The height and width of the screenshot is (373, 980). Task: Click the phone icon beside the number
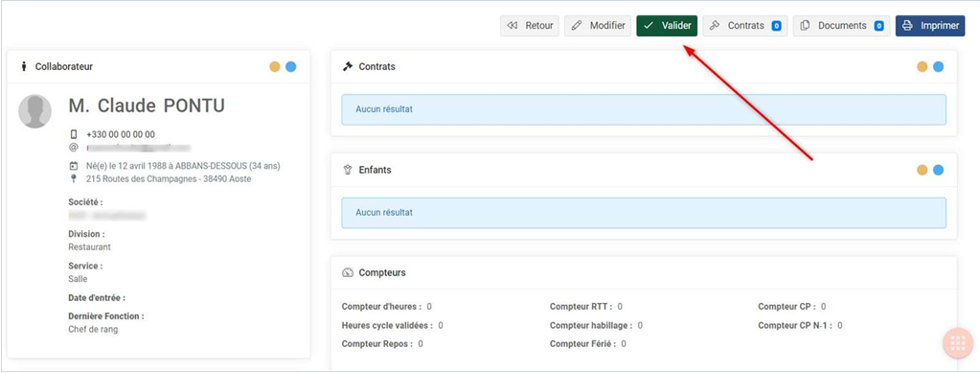pos(74,134)
